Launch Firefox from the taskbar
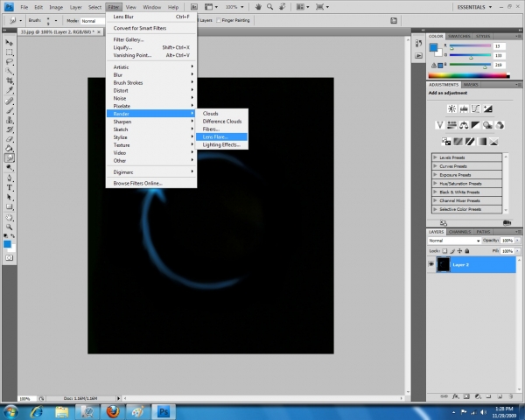Screen dimensions: 525x420 (113, 411)
